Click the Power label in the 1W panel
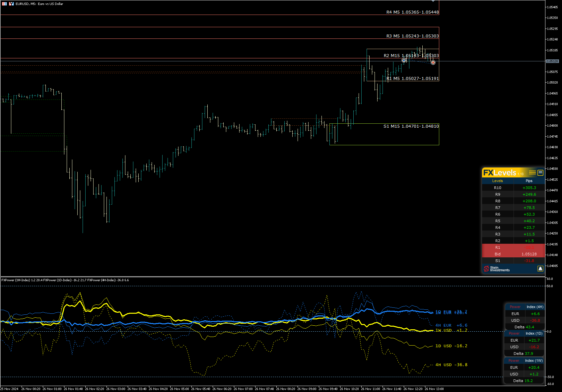 514,360
